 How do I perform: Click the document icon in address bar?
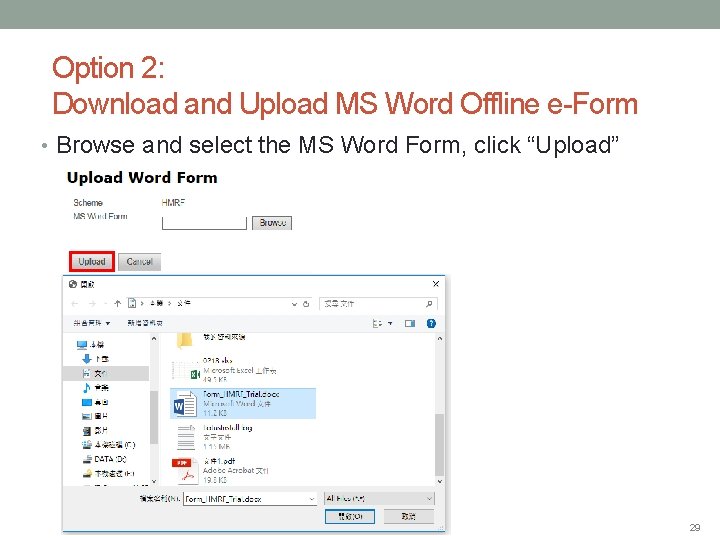(x=132, y=303)
